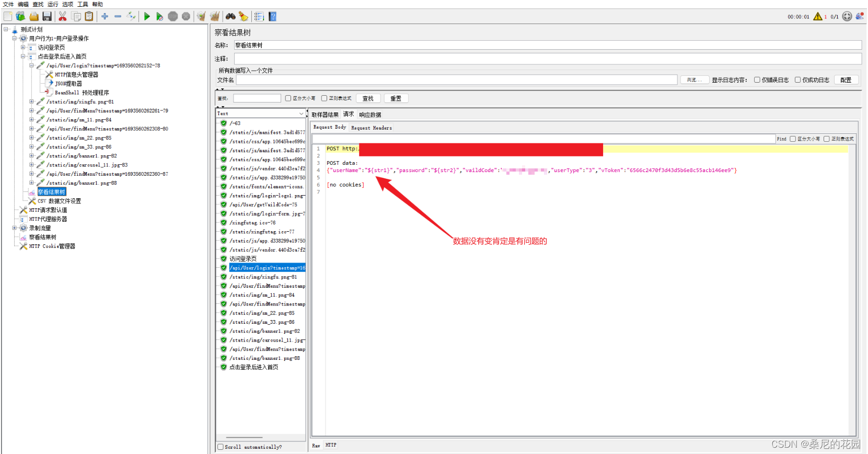This screenshot has height=454, width=868.
Task: Select the HTTP view tab at the bottom
Action: click(331, 445)
